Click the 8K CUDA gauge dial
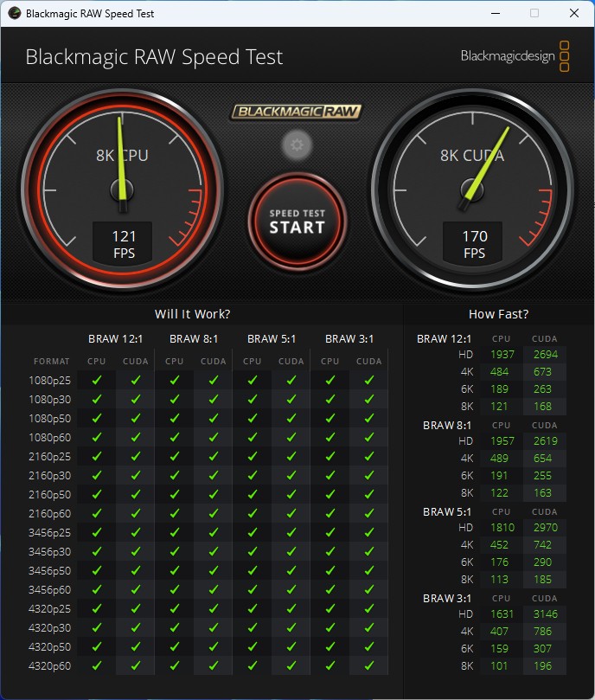This screenshot has height=700, width=595. pyautogui.click(x=472, y=189)
